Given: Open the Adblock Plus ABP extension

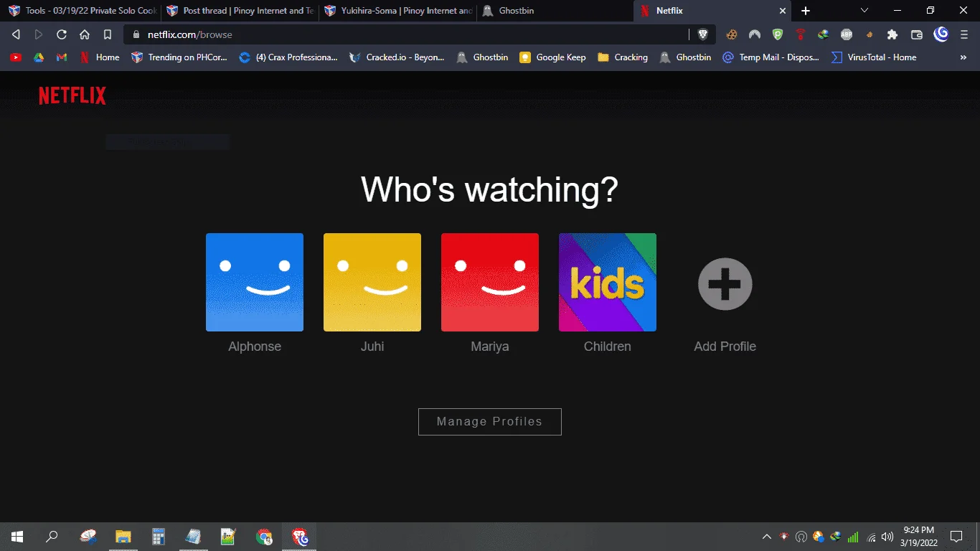Looking at the screenshot, I should pos(847,34).
